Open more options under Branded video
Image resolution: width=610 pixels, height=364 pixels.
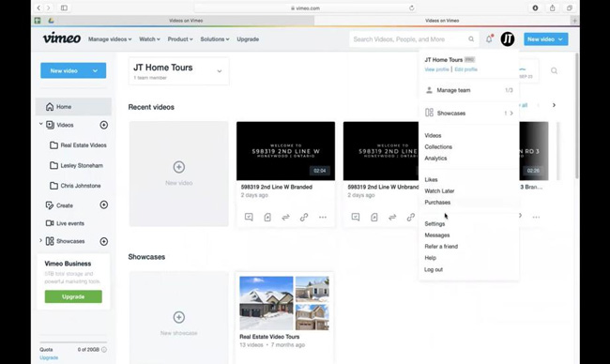point(323,217)
